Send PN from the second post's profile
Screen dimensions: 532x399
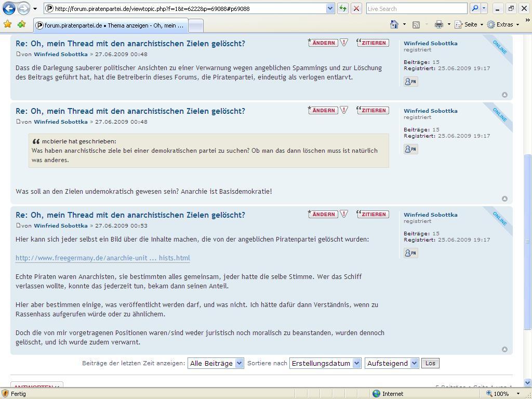point(410,149)
